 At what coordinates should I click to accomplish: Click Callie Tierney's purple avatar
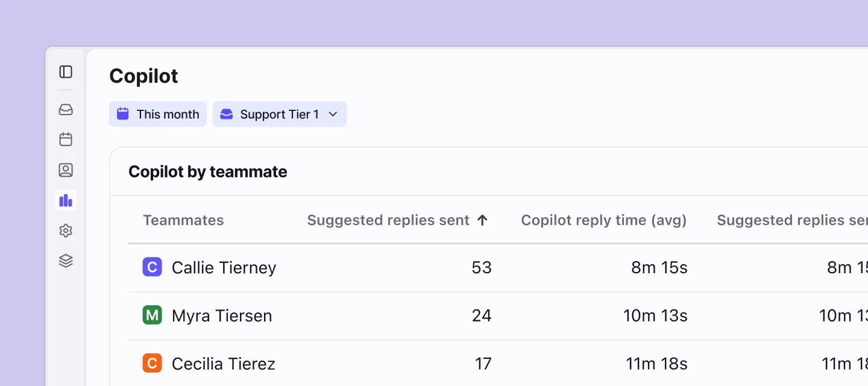coord(152,267)
